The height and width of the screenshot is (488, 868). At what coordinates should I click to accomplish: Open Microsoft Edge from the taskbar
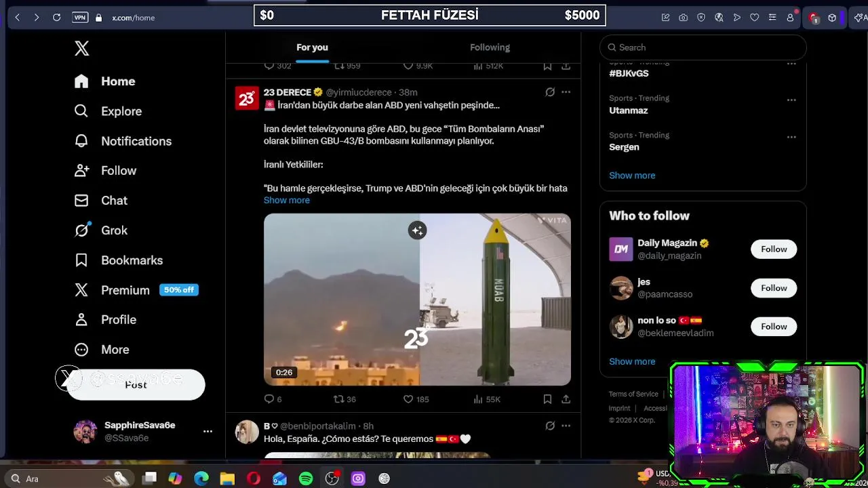click(201, 479)
